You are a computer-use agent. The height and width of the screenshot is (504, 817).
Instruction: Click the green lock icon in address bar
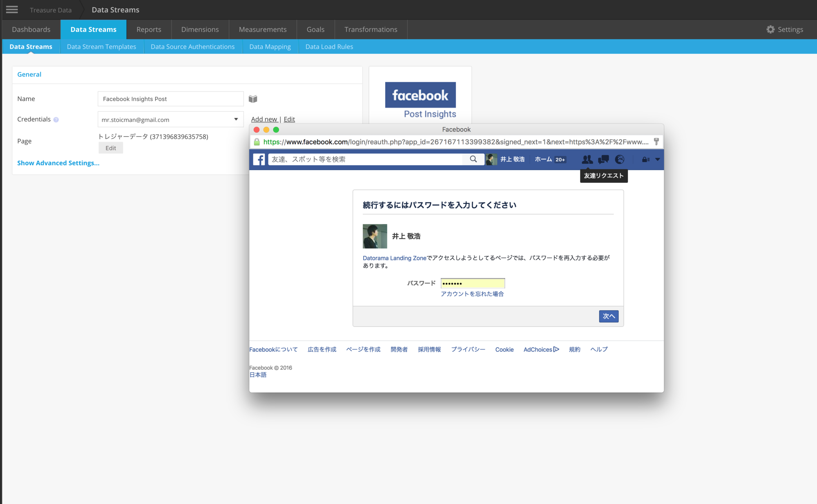[257, 142]
